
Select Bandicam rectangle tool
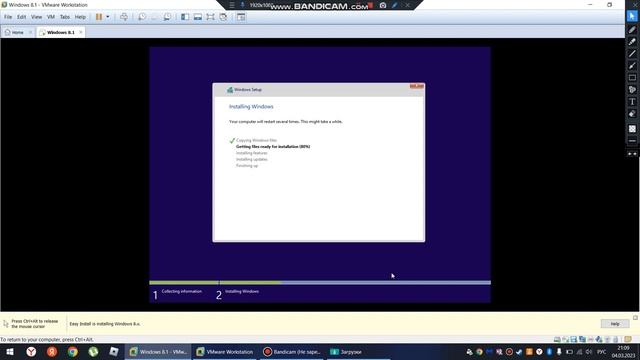pos(632,78)
